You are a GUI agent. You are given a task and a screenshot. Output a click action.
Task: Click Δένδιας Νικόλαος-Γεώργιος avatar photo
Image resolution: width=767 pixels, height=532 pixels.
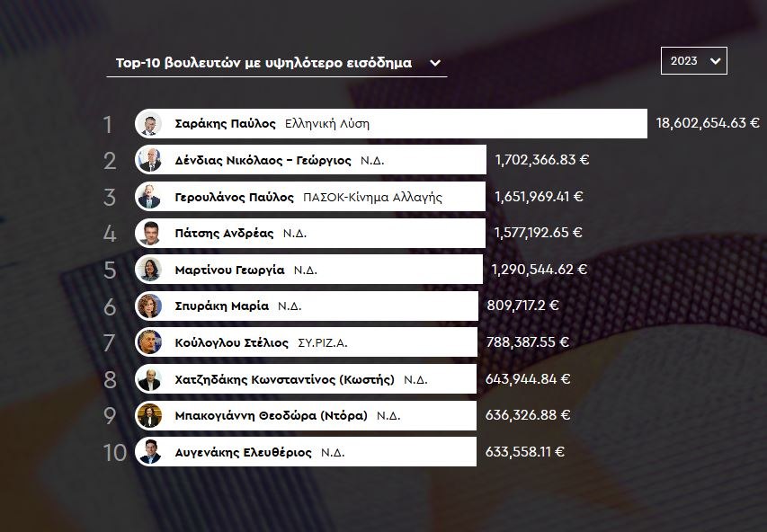pos(149,160)
